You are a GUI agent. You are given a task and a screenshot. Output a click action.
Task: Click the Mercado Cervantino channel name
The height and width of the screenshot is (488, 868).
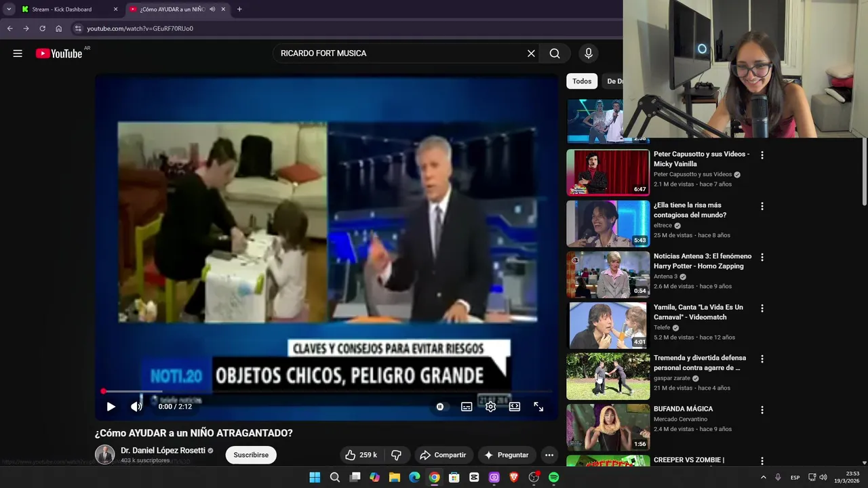point(680,419)
